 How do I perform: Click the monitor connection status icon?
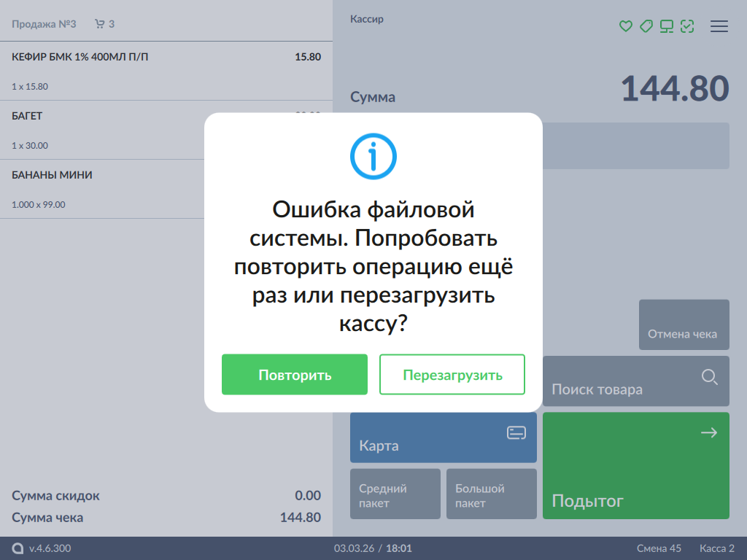(x=666, y=26)
